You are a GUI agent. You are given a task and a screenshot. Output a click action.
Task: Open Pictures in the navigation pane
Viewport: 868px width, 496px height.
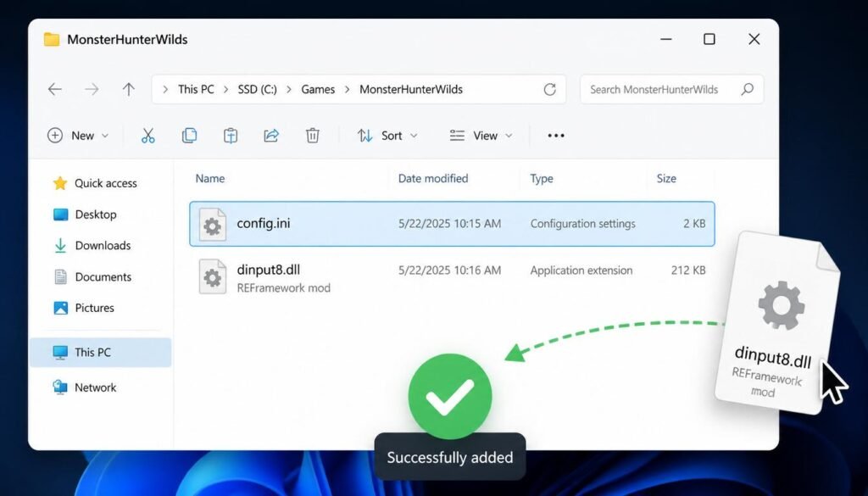[84, 308]
